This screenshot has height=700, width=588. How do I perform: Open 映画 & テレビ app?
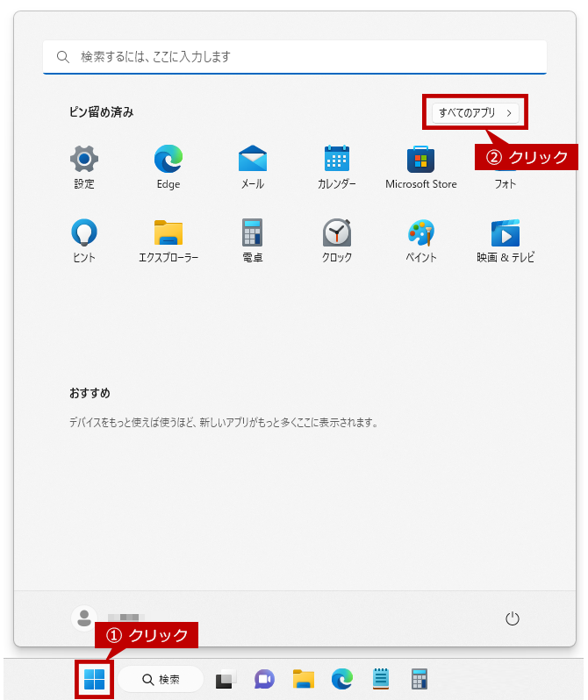tap(506, 240)
